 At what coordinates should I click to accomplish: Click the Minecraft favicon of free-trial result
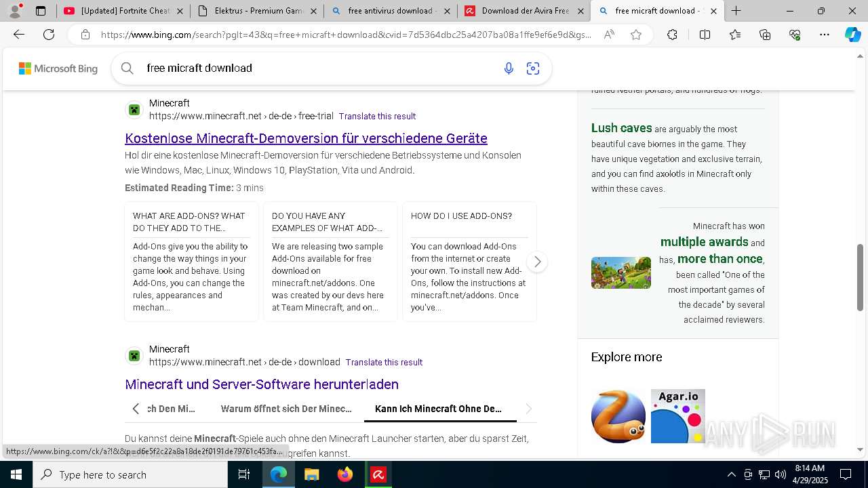(x=134, y=110)
